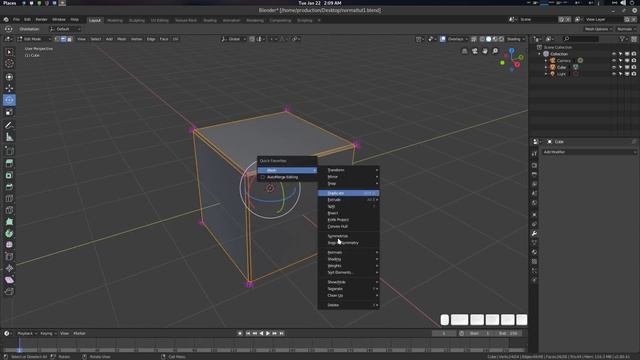This screenshot has height=360, width=640.
Task: Select the Inset Faces tool
Action: [9, 175]
